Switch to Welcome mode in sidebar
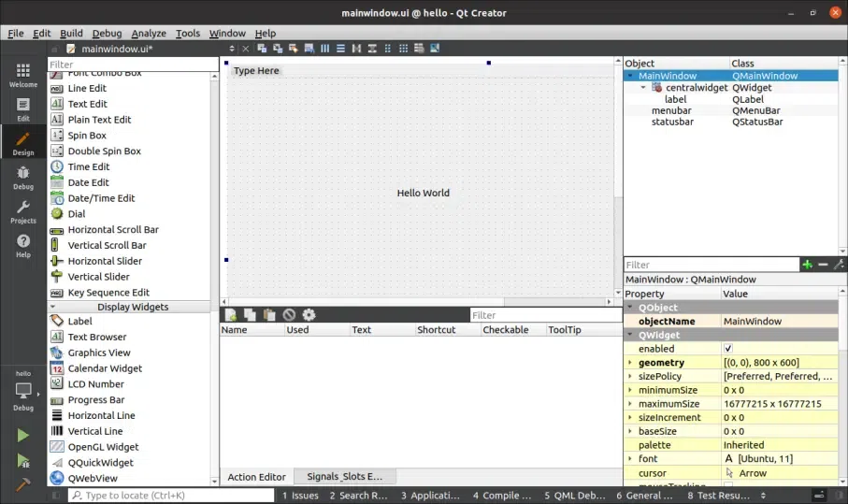 coord(22,75)
